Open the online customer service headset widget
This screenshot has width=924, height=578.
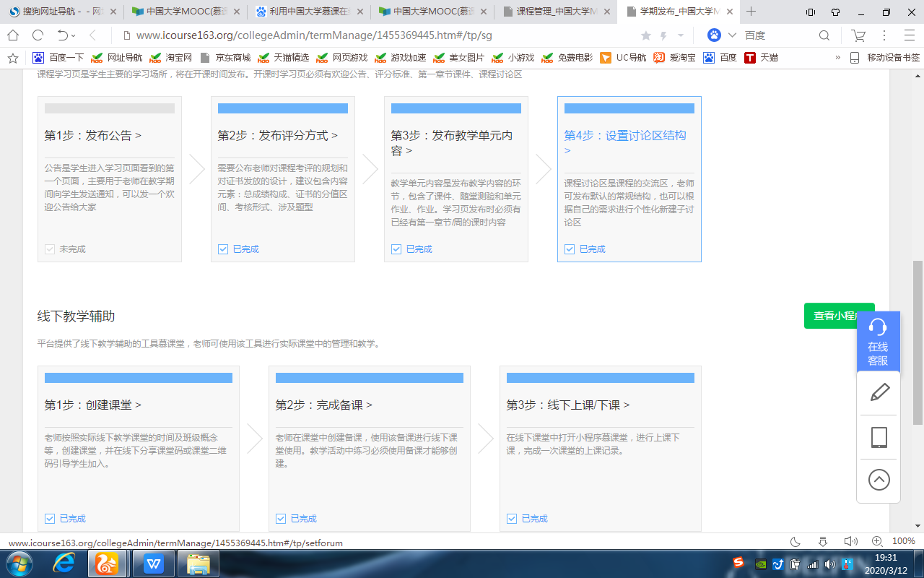(x=878, y=342)
